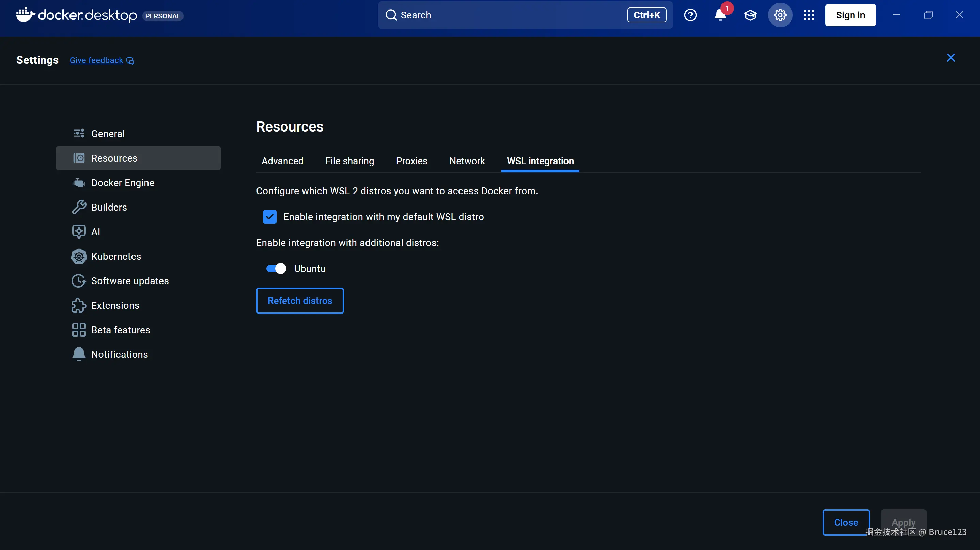
Task: Switch to the Advanced tab
Action: pyautogui.click(x=282, y=161)
